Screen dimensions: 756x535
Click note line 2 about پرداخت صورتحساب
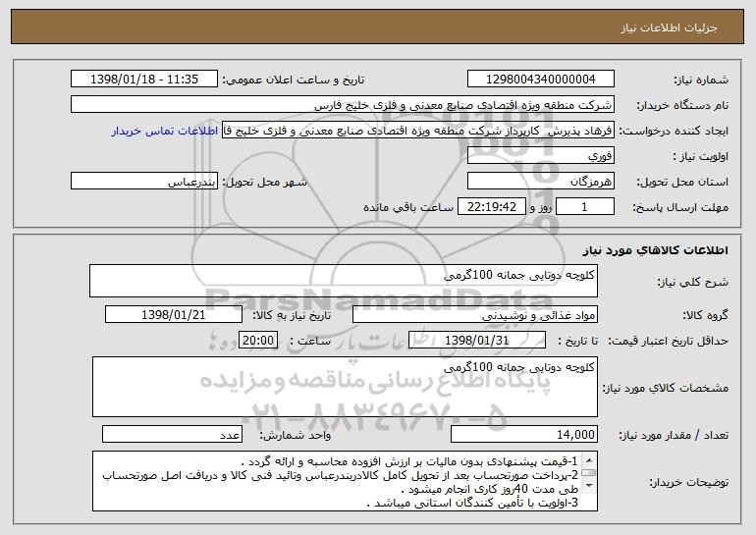tap(341, 482)
